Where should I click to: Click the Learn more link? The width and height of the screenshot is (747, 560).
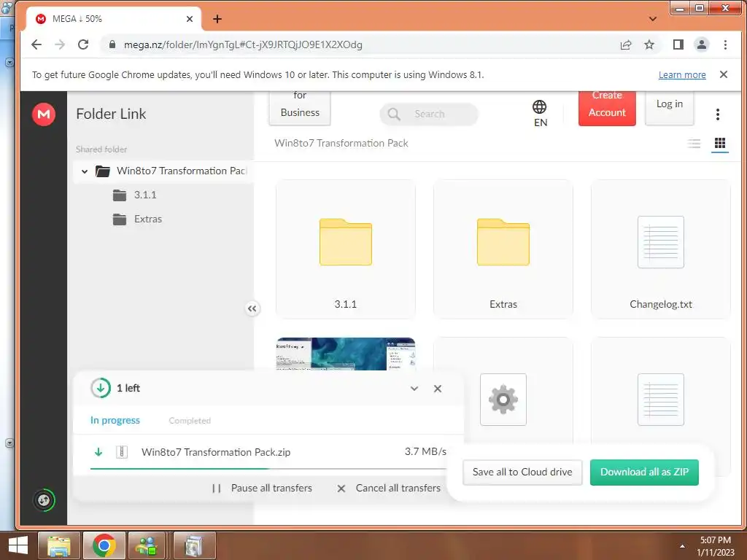pos(682,75)
